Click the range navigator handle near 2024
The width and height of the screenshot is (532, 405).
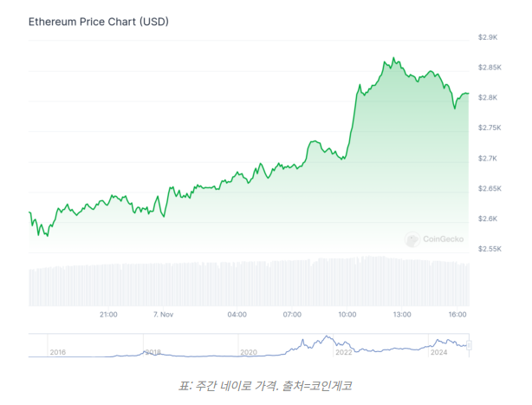click(469, 344)
